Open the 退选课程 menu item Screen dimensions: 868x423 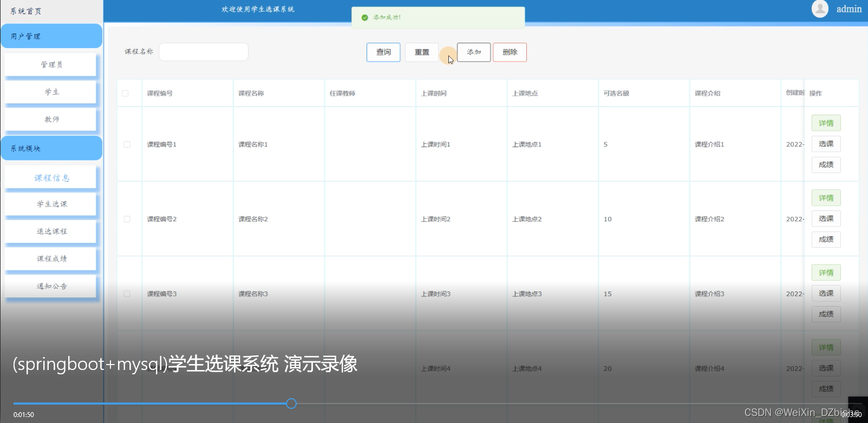(51, 232)
